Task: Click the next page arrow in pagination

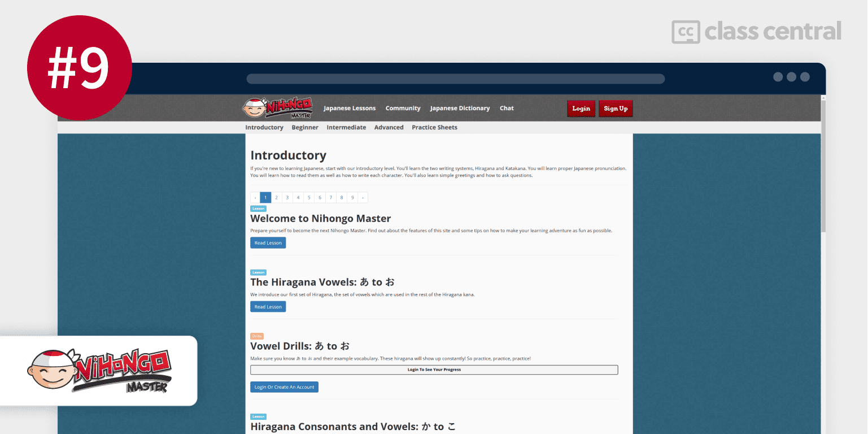Action: pyautogui.click(x=363, y=198)
